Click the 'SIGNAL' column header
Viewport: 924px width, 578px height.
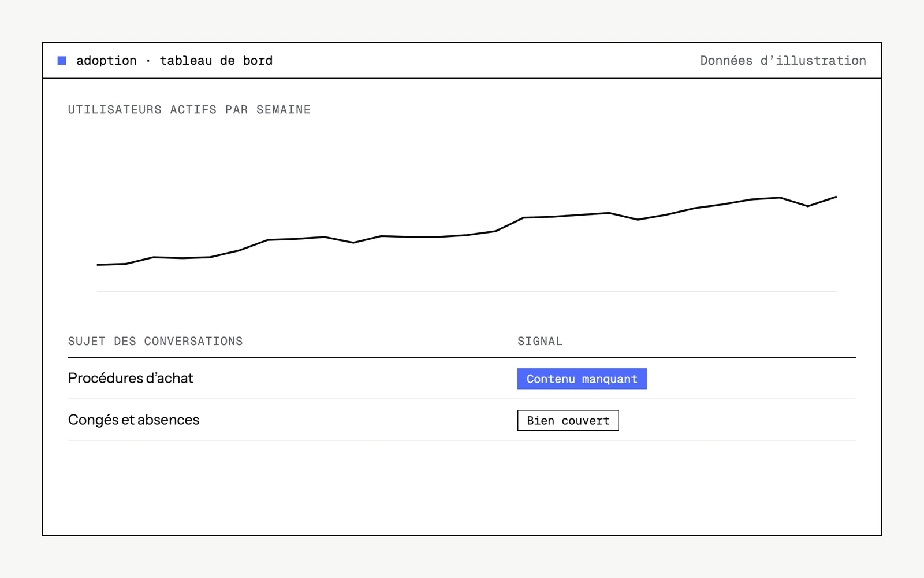(540, 341)
